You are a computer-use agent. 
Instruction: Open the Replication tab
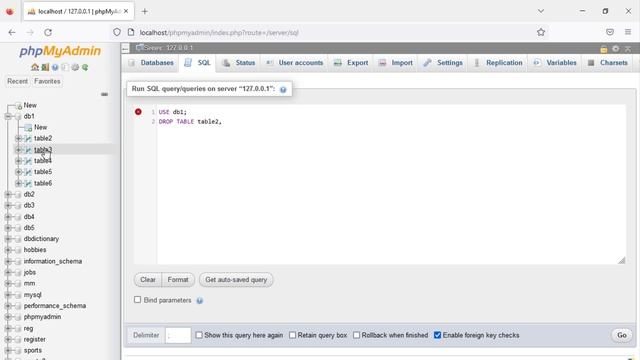[x=498, y=63]
